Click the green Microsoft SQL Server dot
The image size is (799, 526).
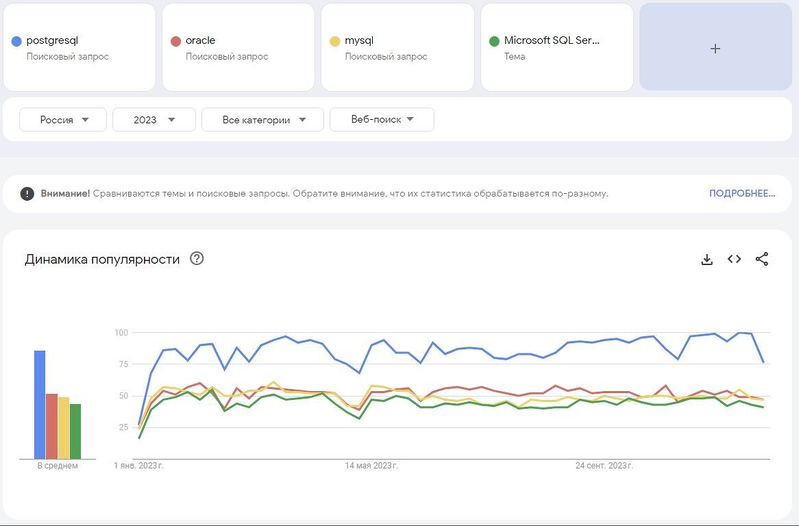coord(494,41)
